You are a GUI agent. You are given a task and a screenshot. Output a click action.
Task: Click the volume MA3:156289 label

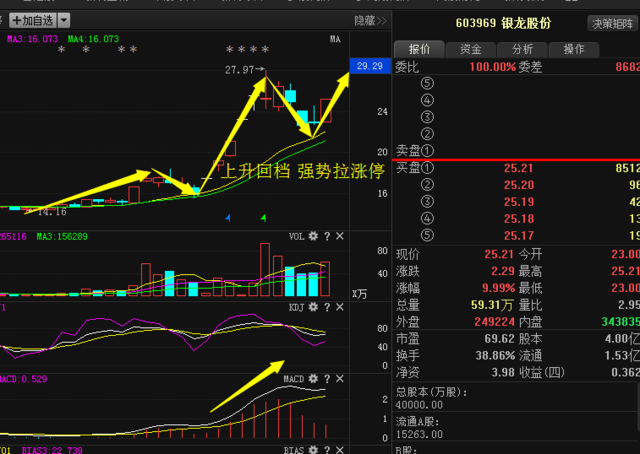(62, 236)
